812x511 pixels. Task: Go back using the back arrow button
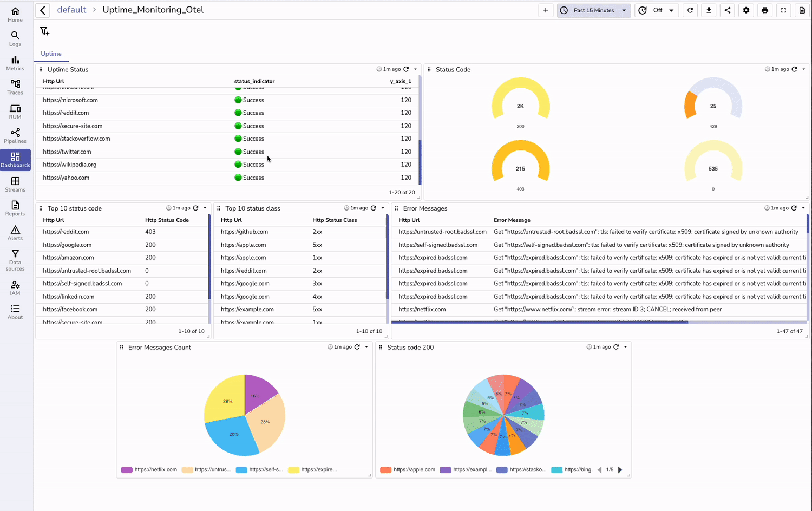point(42,10)
